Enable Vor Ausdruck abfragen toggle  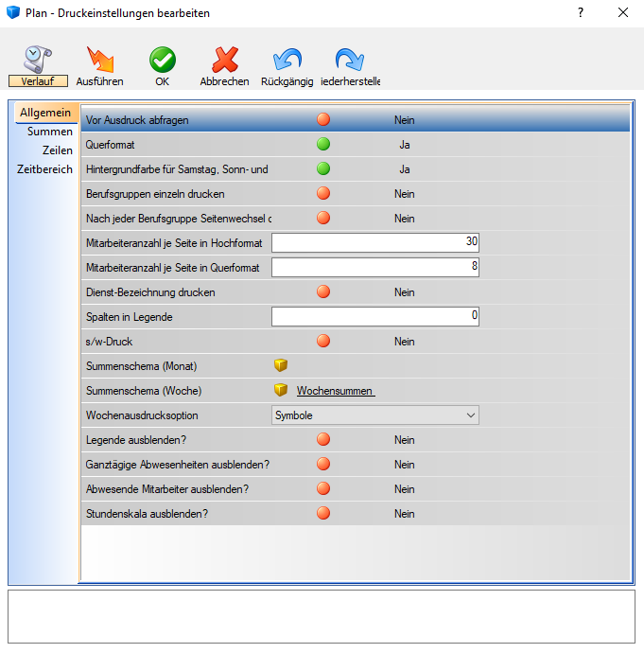(x=323, y=120)
